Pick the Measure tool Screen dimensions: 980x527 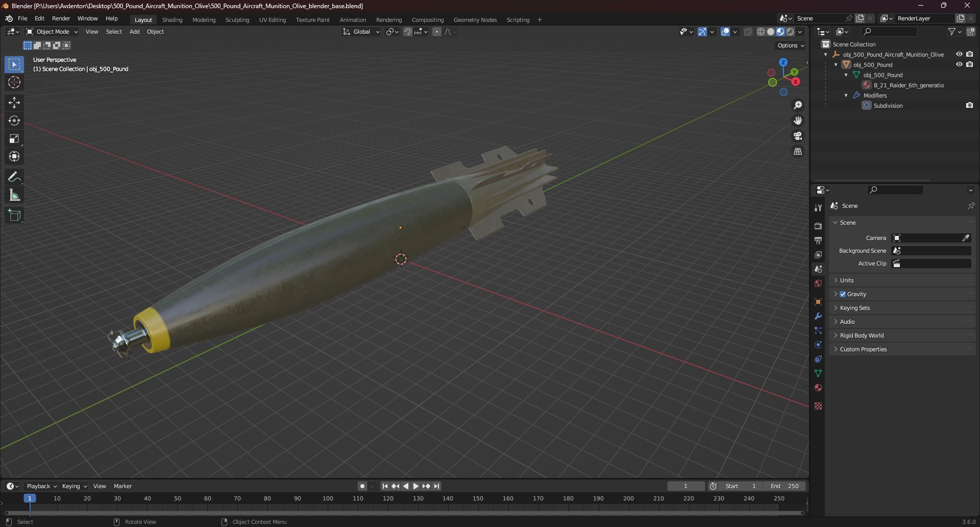pyautogui.click(x=14, y=195)
